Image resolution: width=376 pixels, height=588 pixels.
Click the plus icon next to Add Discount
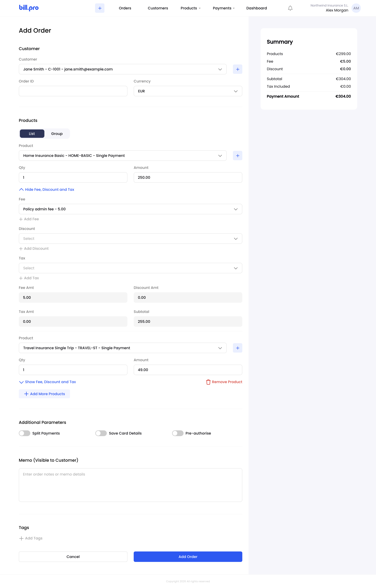pyautogui.click(x=21, y=249)
